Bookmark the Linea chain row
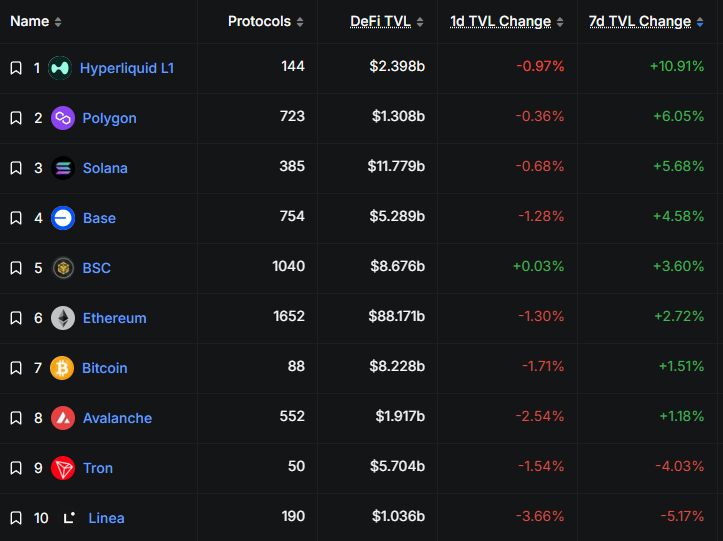 pyautogui.click(x=16, y=518)
